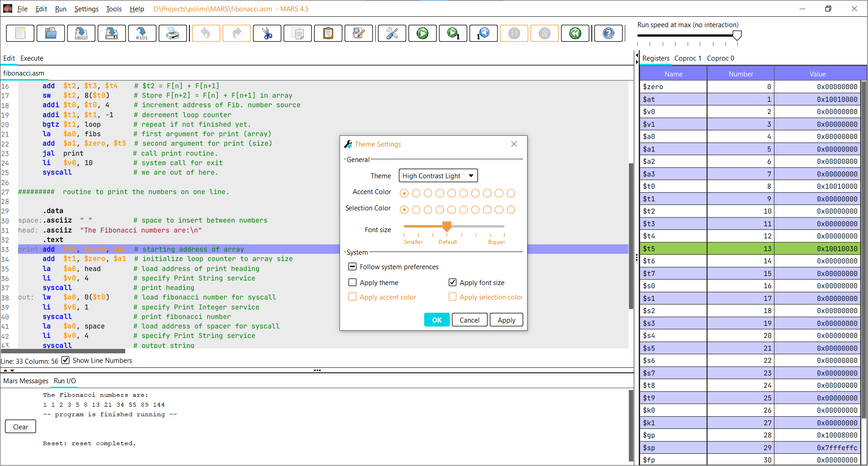Viewport: 868px width, 466px height.
Task: Click the Apply button in Theme Settings
Action: click(506, 320)
